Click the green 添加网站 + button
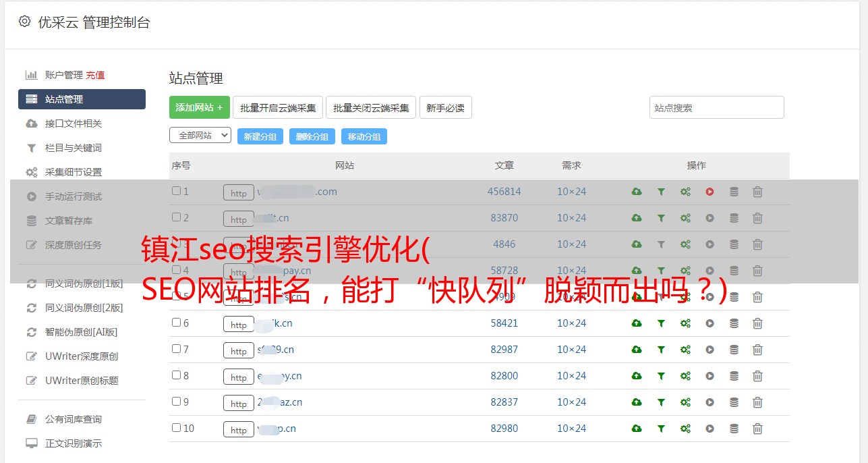This screenshot has height=463, width=868. click(200, 107)
